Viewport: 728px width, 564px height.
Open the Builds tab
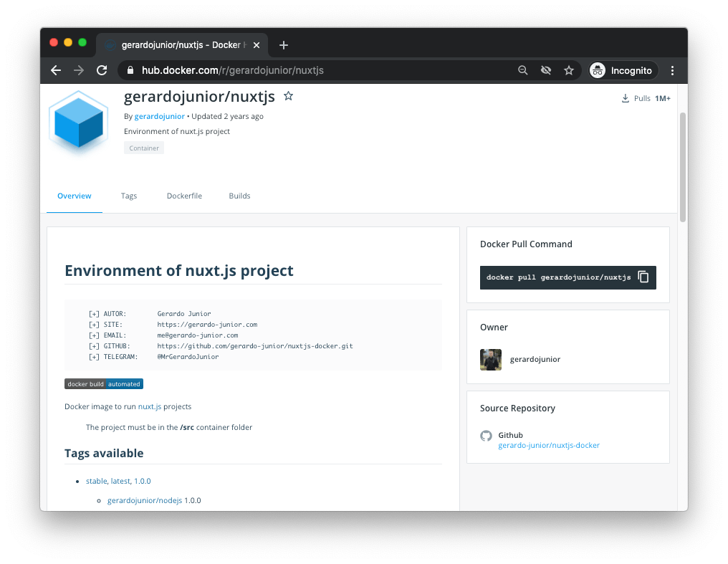[x=239, y=196]
